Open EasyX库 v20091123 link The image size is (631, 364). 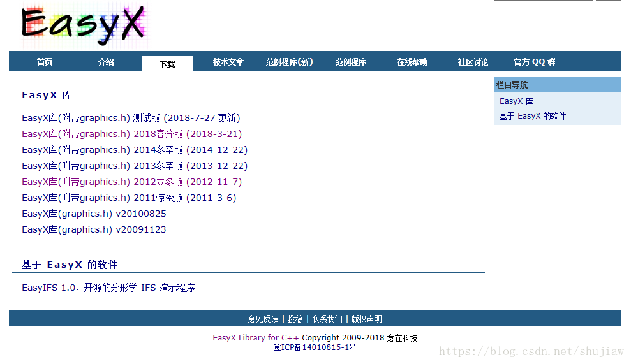point(94,229)
